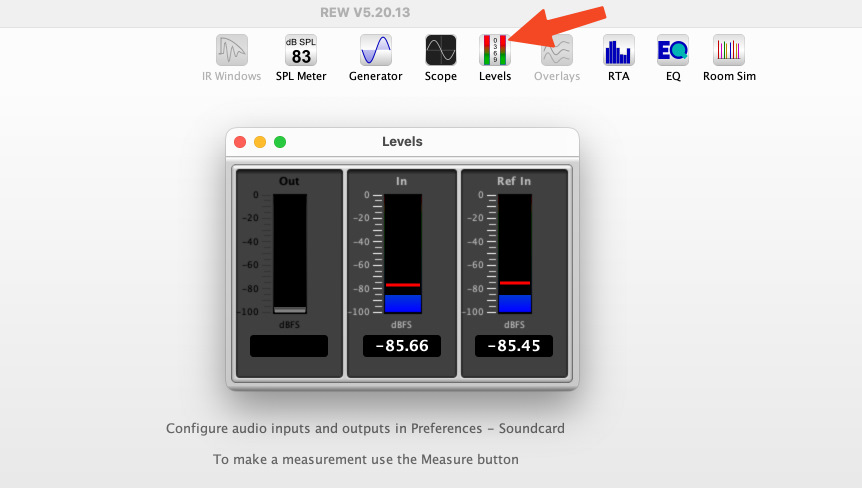Screen dimensions: 862x488
Task: Open the SPL Meter
Action: (301, 58)
